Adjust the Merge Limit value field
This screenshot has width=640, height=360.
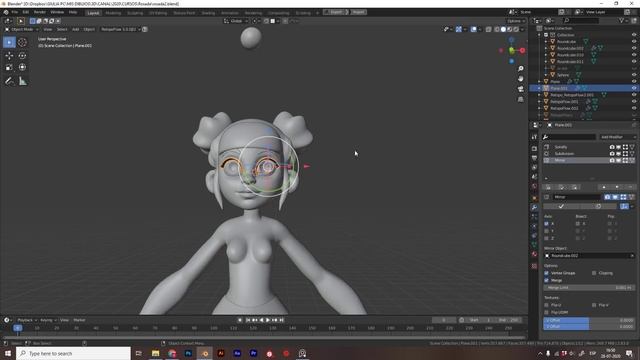pos(589,288)
